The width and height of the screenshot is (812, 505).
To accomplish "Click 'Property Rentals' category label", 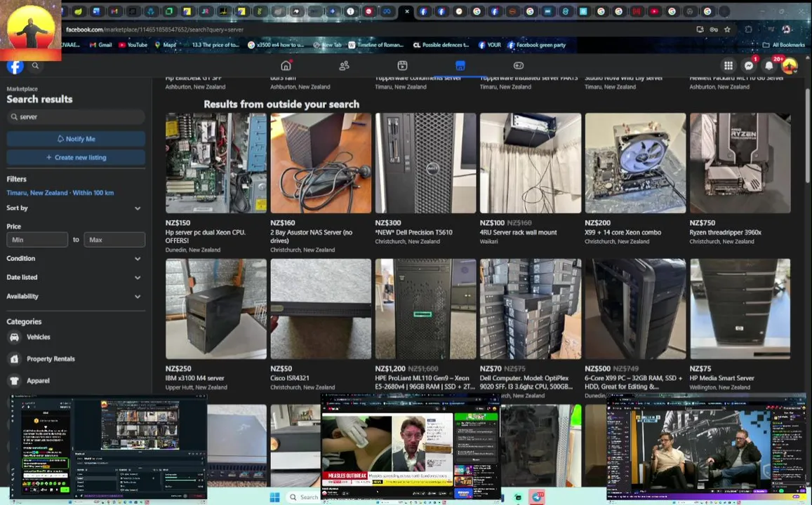I will (51, 358).
